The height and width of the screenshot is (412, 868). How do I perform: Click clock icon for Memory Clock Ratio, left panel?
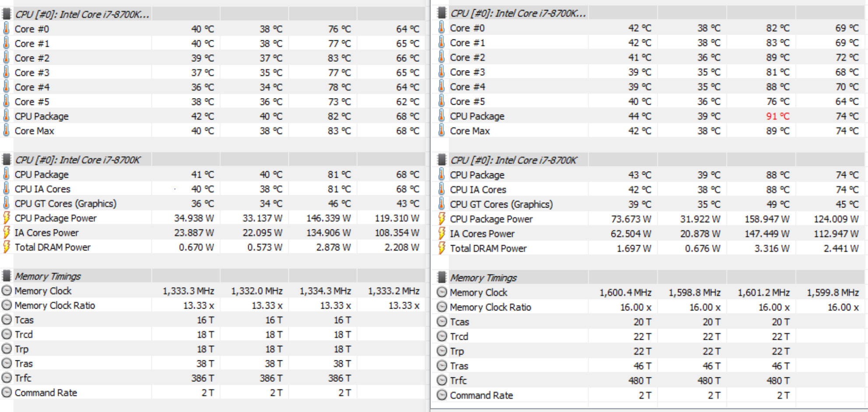pyautogui.click(x=7, y=305)
